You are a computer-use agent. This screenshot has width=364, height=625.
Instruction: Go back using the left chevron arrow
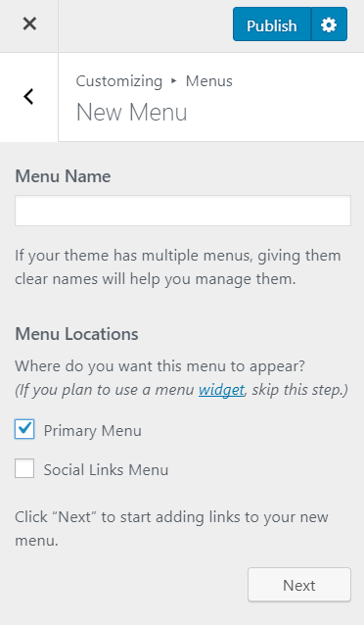pyautogui.click(x=28, y=97)
